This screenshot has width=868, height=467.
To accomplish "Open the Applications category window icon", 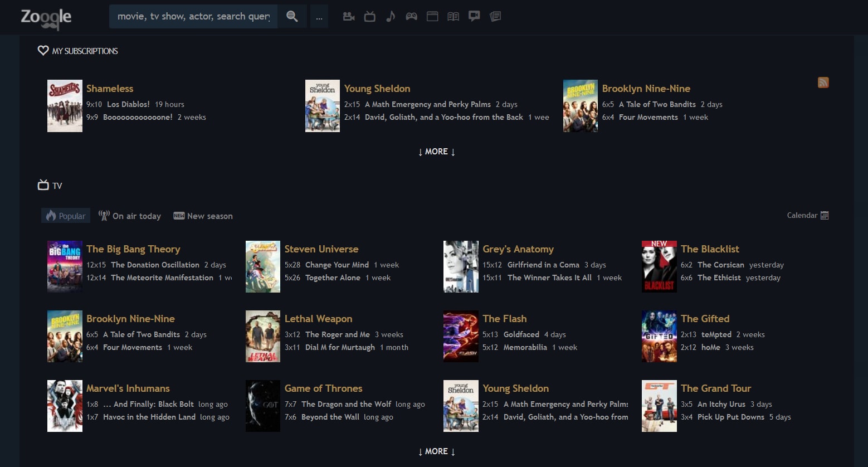I will [x=432, y=17].
